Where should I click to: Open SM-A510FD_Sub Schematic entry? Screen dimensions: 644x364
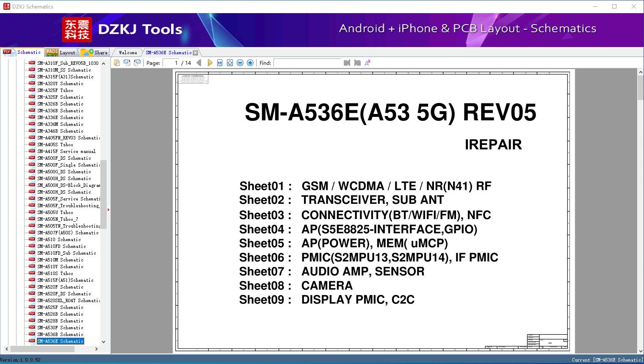click(x=66, y=253)
